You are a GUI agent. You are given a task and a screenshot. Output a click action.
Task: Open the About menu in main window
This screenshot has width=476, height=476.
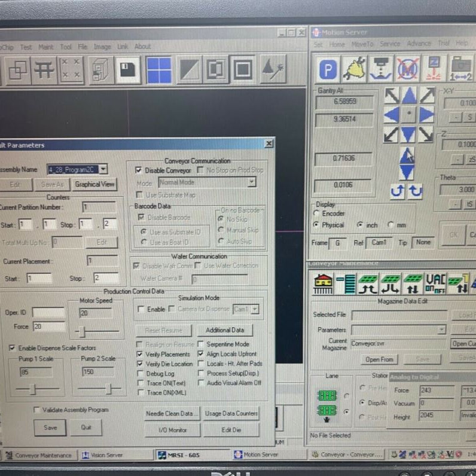(x=142, y=47)
